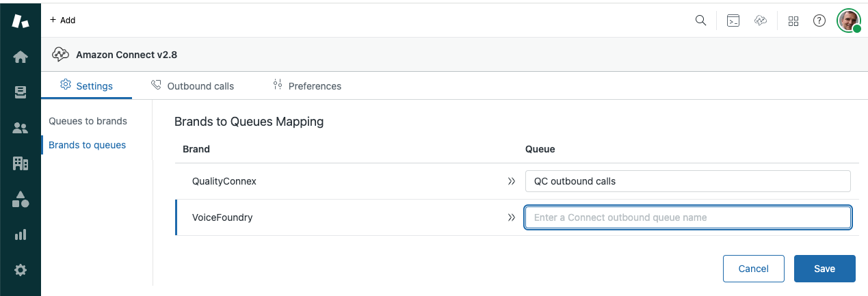The image size is (868, 296).
Task: Switch to the Outbound calls tab
Action: click(192, 86)
